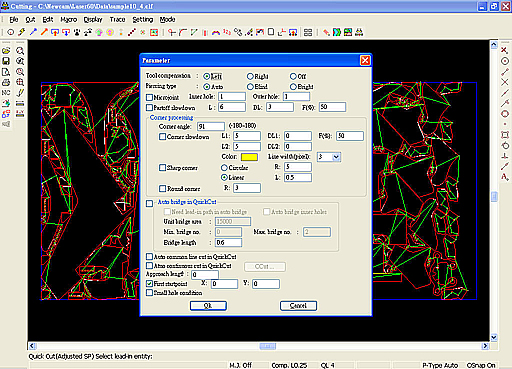Click the Cancel button in Parameter dialog
Image resolution: width=512 pixels, height=369 pixels.
(x=298, y=306)
